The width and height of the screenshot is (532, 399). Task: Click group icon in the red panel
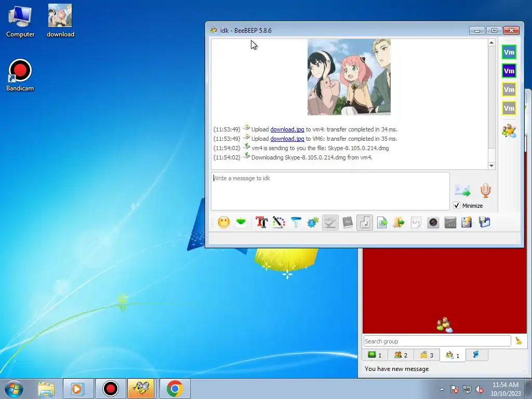[x=445, y=325]
